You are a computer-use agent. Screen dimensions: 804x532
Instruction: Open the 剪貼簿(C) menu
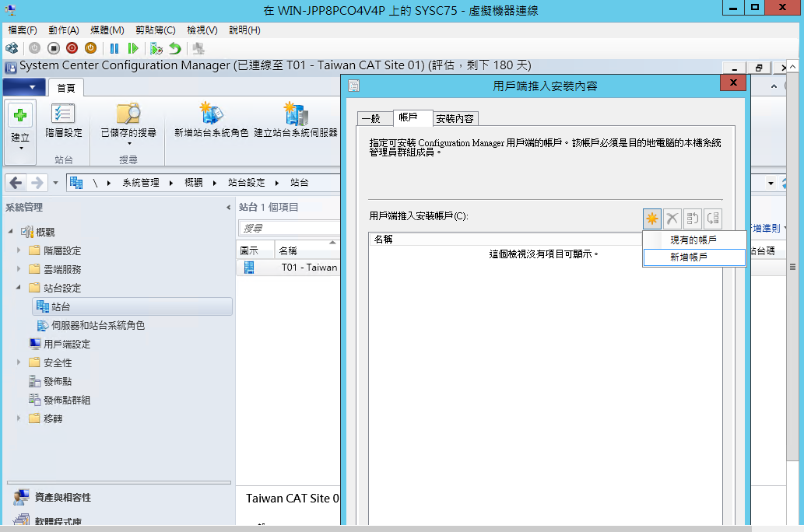pos(156,30)
